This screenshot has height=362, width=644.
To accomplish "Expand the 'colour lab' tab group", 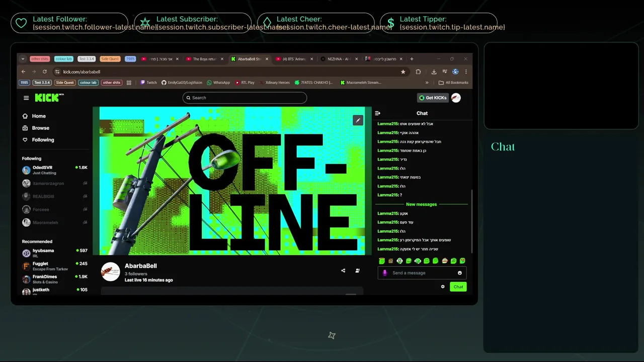I will [x=64, y=59].
